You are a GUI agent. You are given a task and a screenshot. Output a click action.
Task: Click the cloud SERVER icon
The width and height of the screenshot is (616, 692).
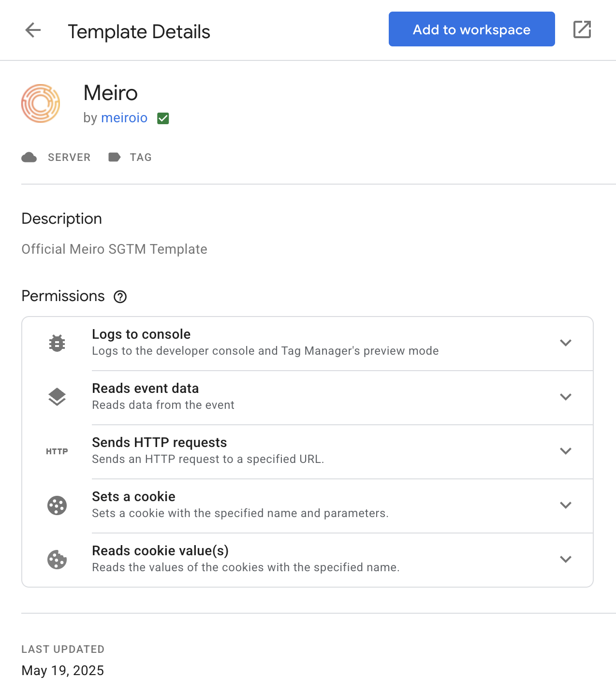29,157
